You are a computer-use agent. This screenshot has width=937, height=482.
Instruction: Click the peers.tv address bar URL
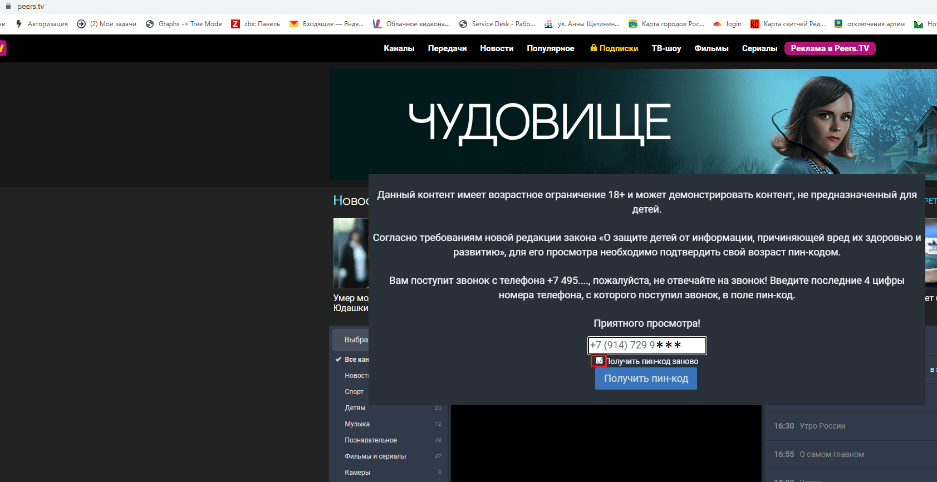[x=30, y=6]
